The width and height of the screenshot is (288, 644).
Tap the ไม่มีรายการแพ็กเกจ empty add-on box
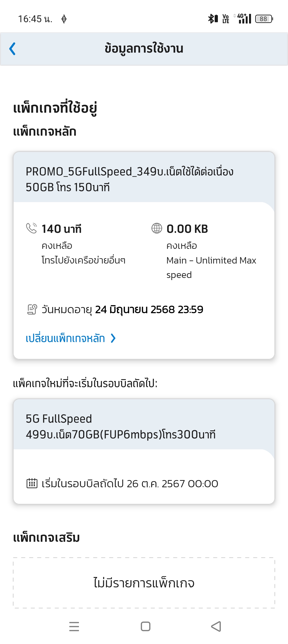pyautogui.click(x=144, y=583)
